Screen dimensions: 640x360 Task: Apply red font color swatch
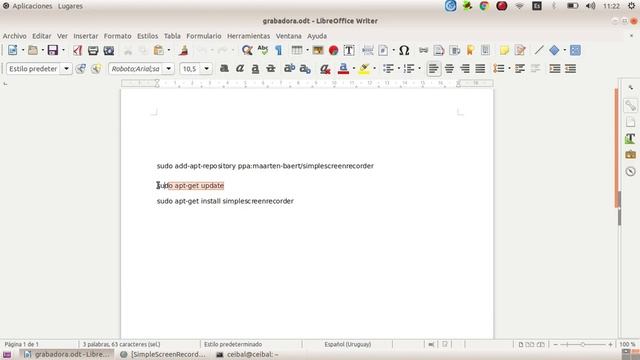click(x=343, y=69)
